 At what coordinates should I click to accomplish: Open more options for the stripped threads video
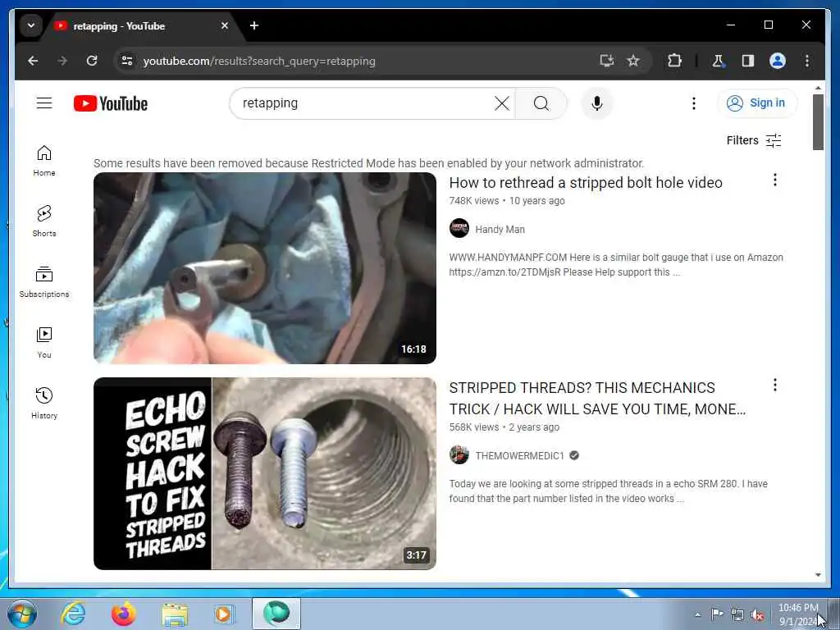tap(774, 386)
